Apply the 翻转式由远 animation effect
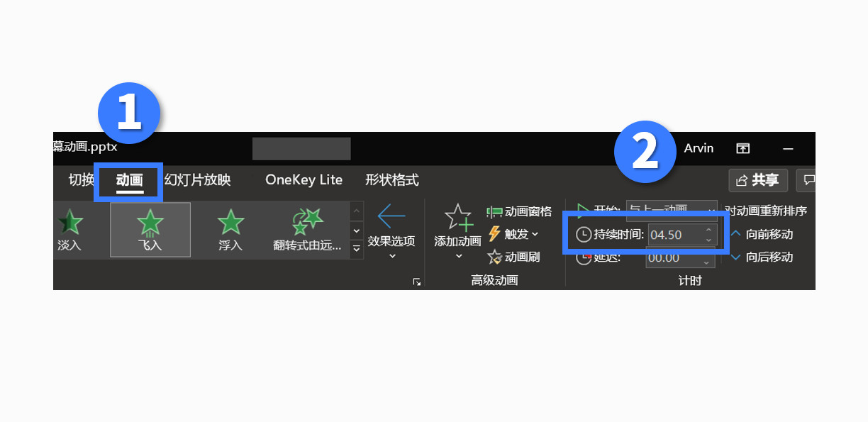Screen dimensions: 868x422 coord(307,230)
